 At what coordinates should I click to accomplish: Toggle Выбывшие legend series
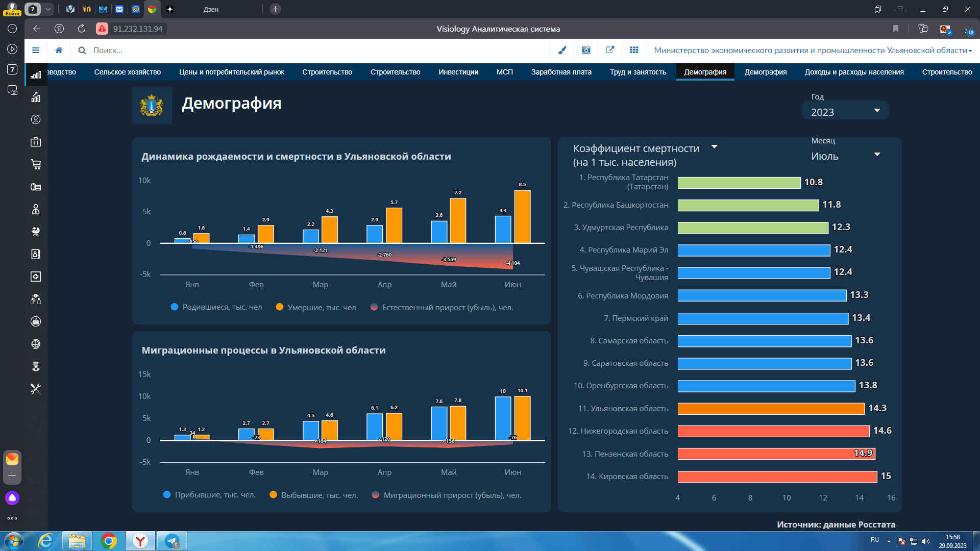click(x=313, y=495)
